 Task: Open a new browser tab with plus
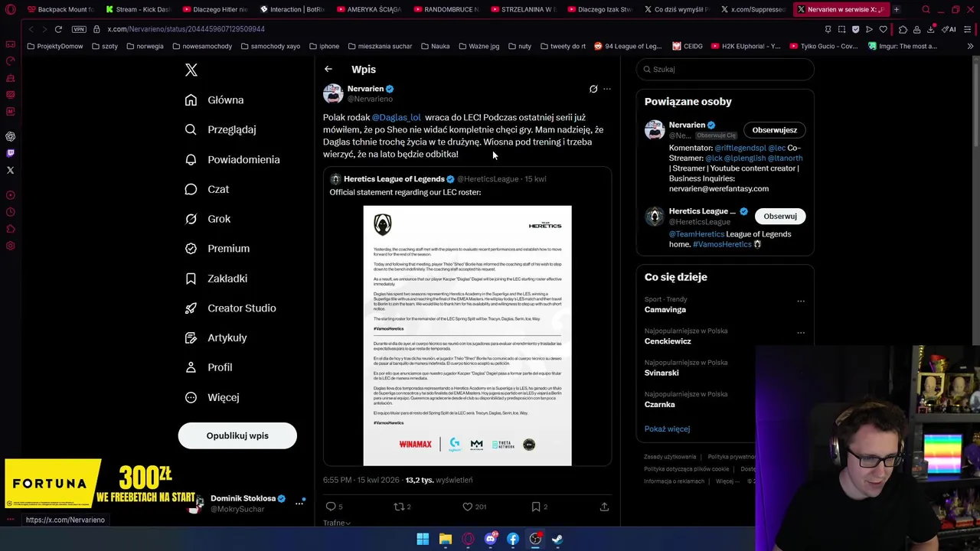pyautogui.click(x=897, y=9)
